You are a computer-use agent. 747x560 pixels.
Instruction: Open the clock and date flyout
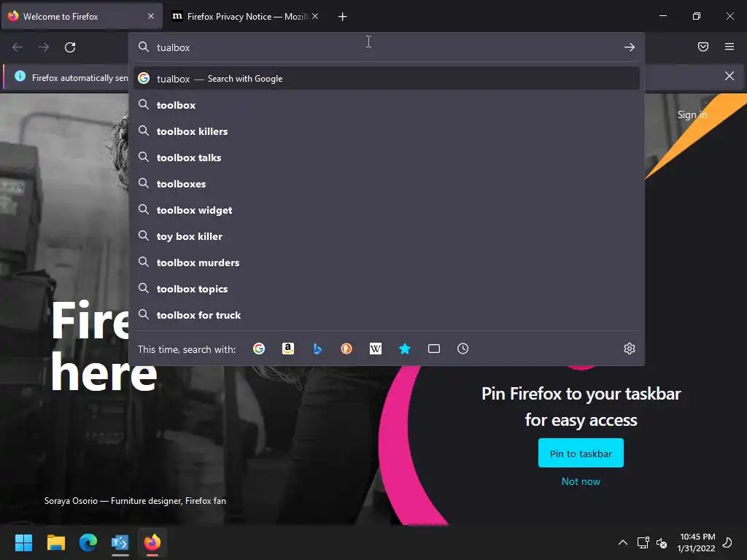[x=697, y=542]
